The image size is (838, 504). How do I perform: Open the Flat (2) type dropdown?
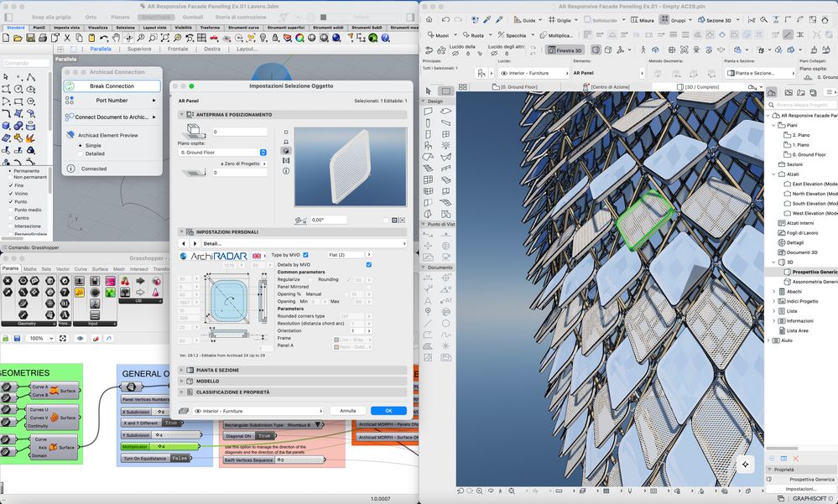pyautogui.click(x=346, y=254)
